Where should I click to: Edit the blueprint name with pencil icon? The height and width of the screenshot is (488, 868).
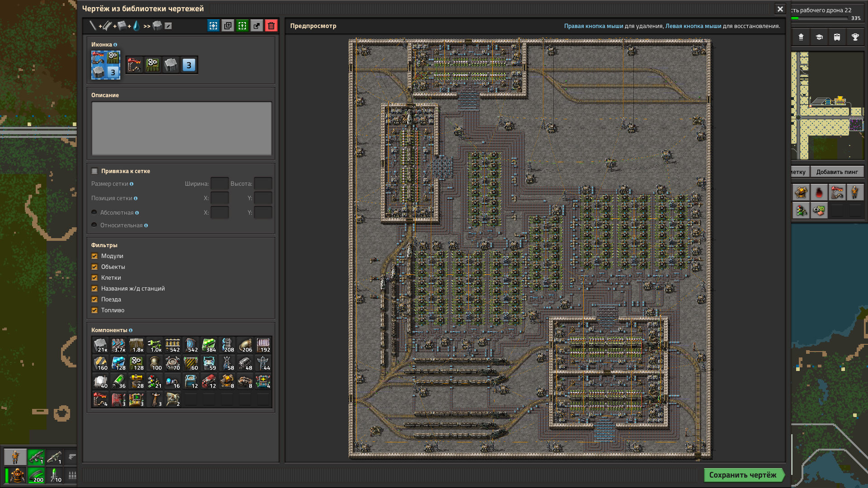coord(168,26)
